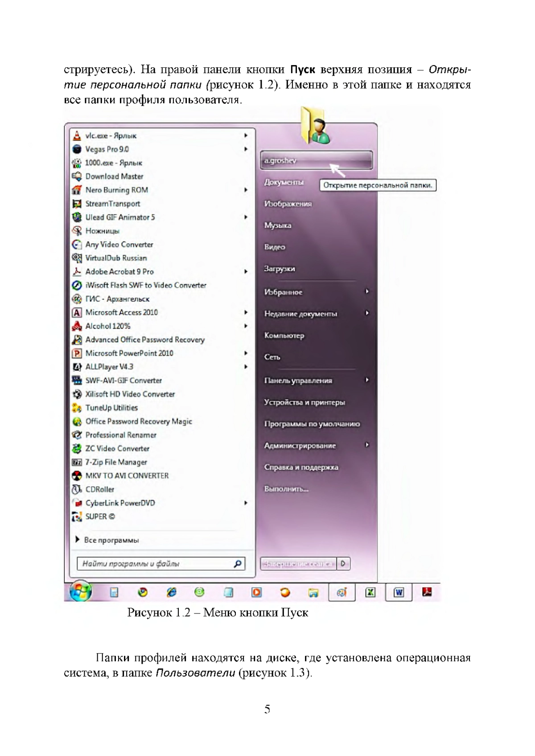Click the Any Video Converter icon
The image size is (535, 756).
[77, 245]
